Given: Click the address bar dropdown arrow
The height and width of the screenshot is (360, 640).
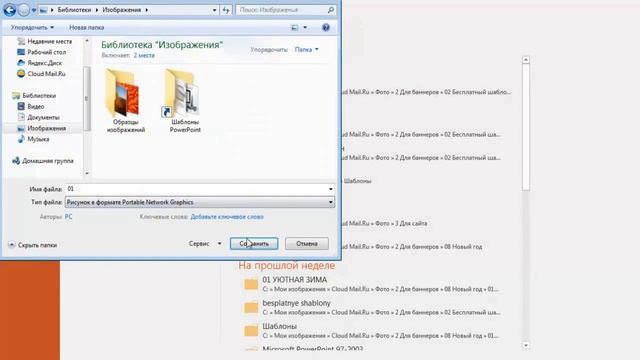Looking at the screenshot, I should click(x=214, y=10).
